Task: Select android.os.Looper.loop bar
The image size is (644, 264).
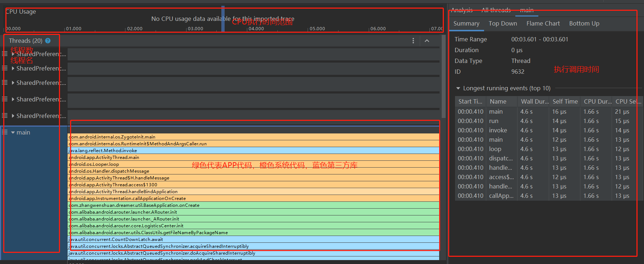Action: [253, 164]
